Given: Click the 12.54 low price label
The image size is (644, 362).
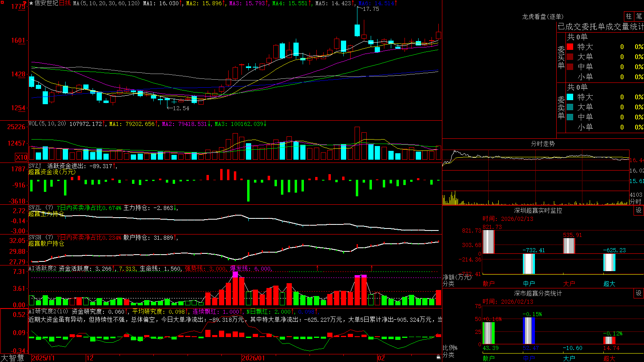Looking at the screenshot, I should [181, 108].
